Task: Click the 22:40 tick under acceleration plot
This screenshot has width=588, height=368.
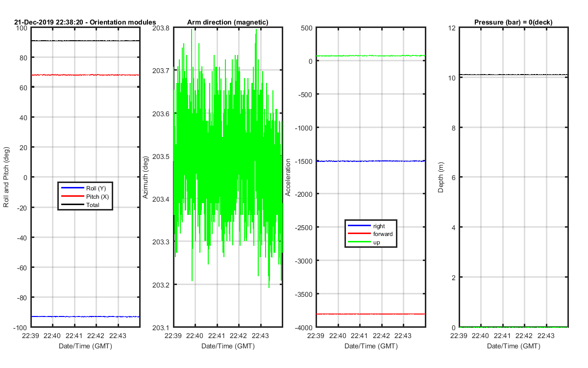Action: click(x=338, y=336)
